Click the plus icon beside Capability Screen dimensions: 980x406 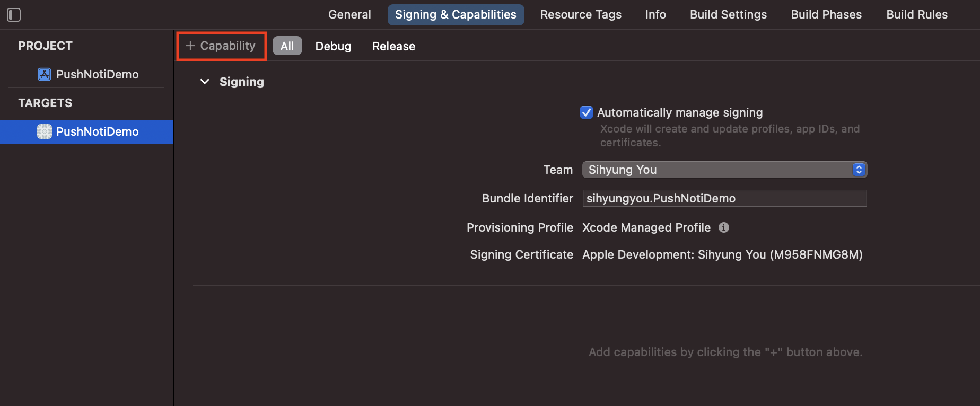tap(190, 46)
